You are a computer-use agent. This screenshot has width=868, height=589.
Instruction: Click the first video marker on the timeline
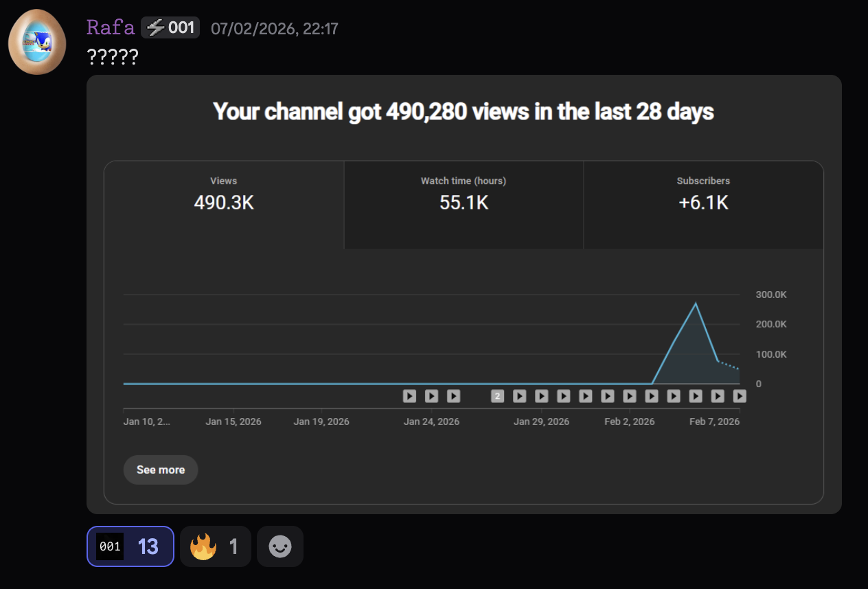pyautogui.click(x=409, y=396)
